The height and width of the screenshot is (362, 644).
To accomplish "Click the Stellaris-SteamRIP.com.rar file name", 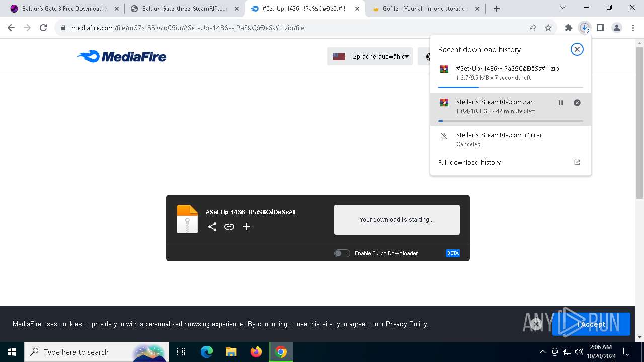I will point(494,102).
